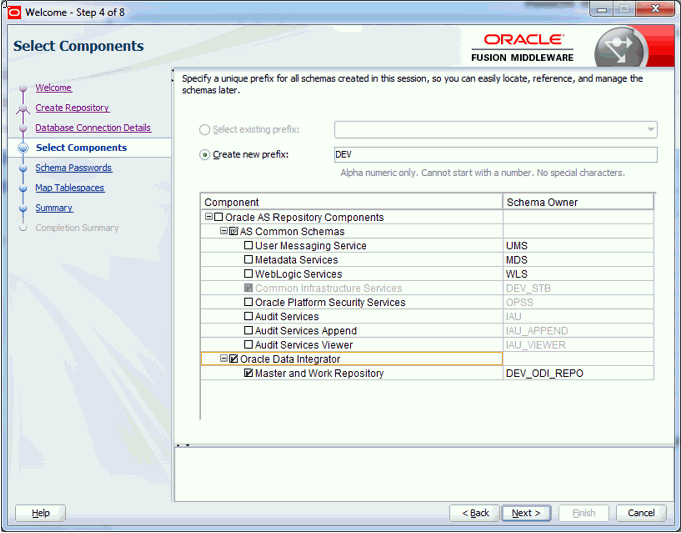Click the Fusion Middleware round logo
The image size is (681, 533).
pos(621,47)
